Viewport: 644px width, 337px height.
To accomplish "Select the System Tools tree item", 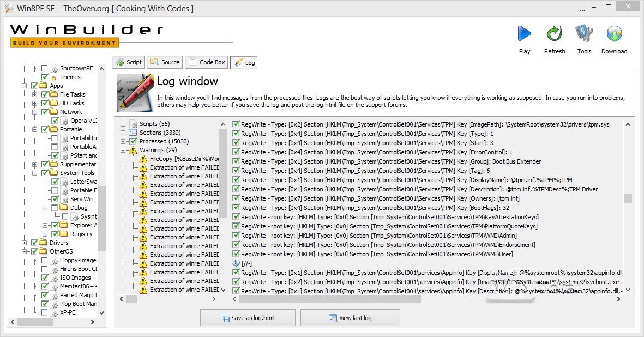I will [x=77, y=173].
